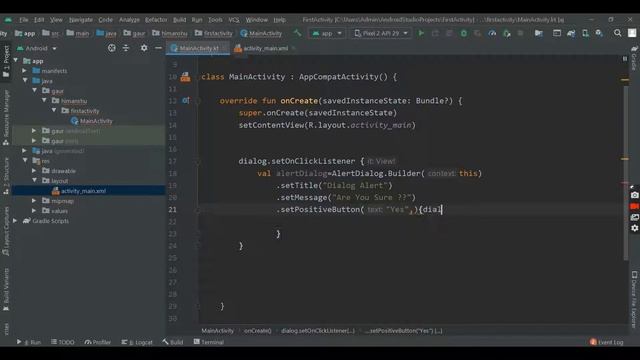Hide the Project panel with the minus icon

coord(158,48)
